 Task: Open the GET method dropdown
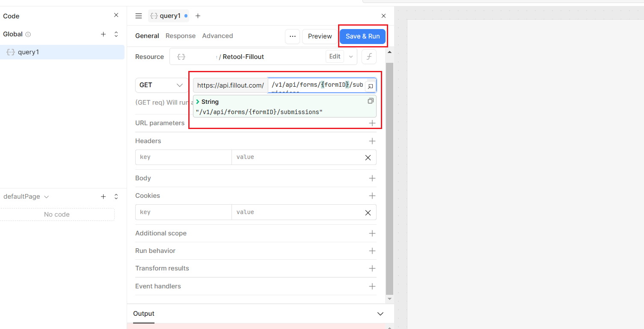click(x=161, y=85)
